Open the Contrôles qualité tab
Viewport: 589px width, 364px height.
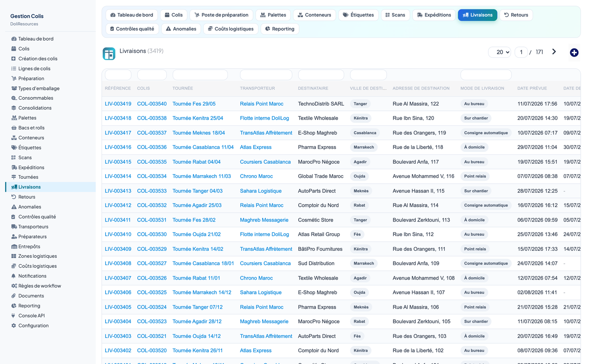coord(132,29)
